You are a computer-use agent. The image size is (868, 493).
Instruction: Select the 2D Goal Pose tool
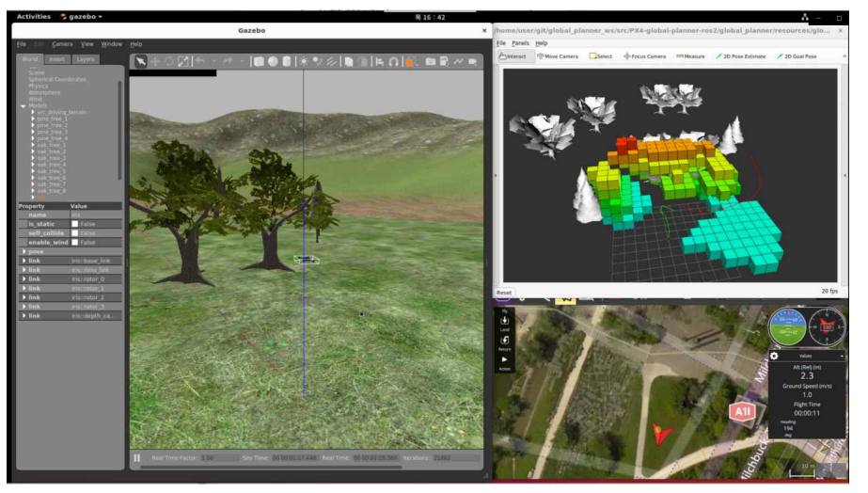click(x=797, y=56)
